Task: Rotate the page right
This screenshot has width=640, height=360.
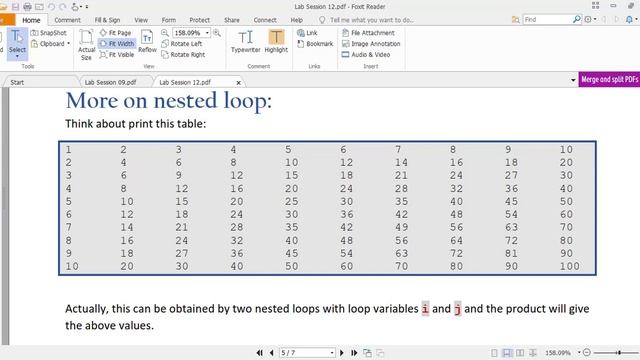Action: 183,54
